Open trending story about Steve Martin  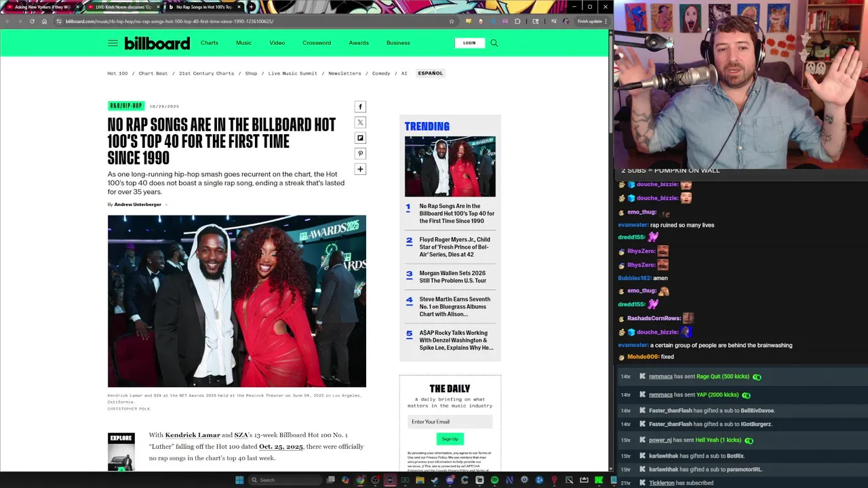454,306
